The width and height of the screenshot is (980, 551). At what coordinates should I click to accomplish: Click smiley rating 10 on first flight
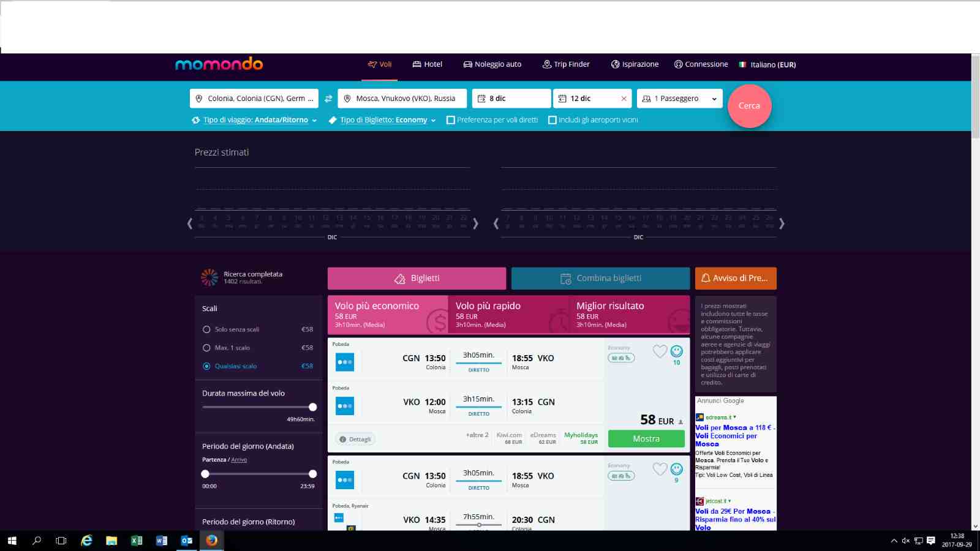[x=676, y=351]
